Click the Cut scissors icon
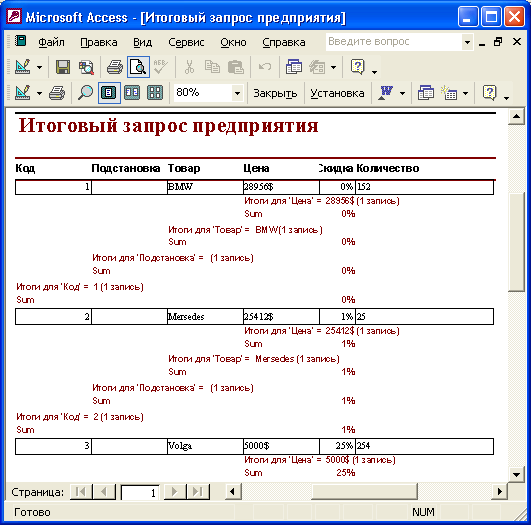Viewport: 531px width, 525px height. 189,67
